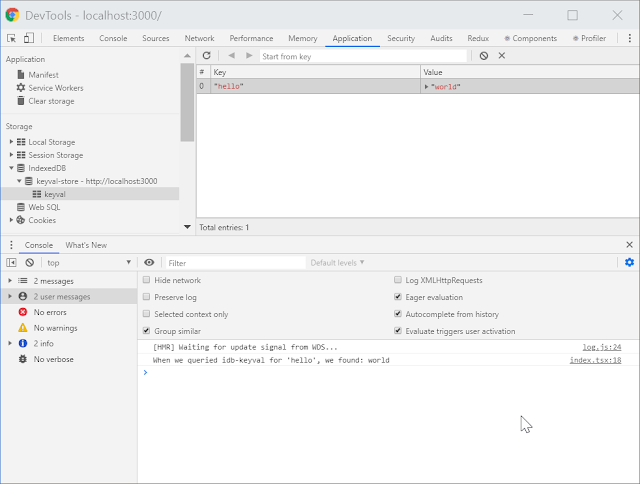Image resolution: width=640 pixels, height=484 pixels.
Task: Toggle console settings gear
Action: click(629, 262)
